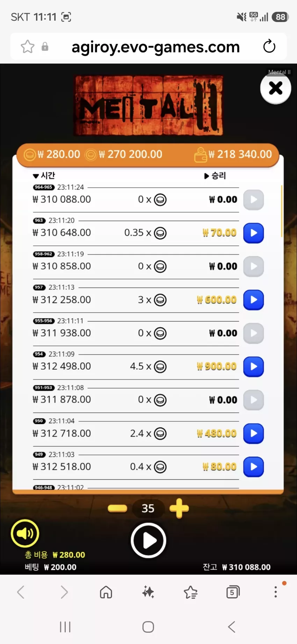Show the 5 open browser tabs
297x644 pixels.
point(233,592)
